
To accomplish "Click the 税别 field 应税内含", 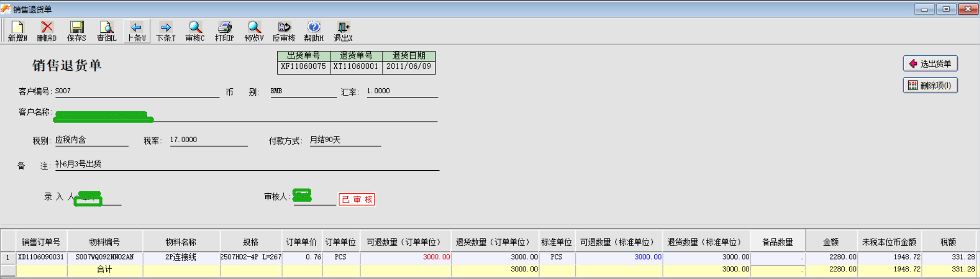I will point(91,139).
